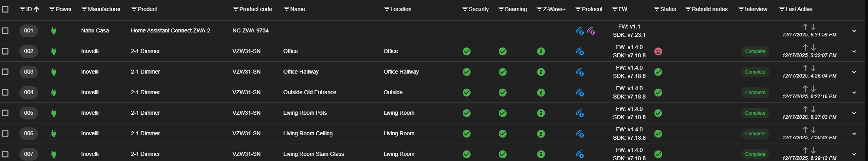
Task: Click the Complete badge for Living Room Ceiling
Action: tap(755, 134)
